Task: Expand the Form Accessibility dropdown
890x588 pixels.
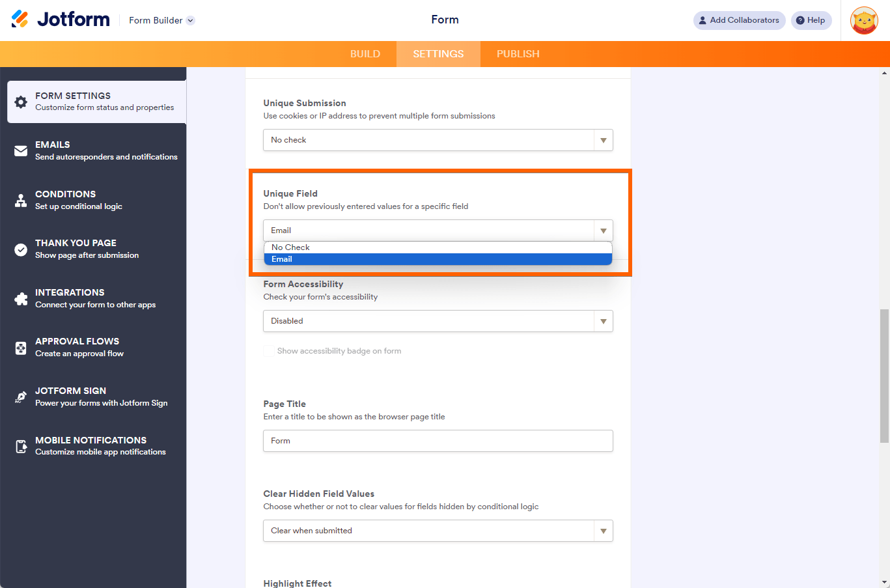Action: (438, 321)
